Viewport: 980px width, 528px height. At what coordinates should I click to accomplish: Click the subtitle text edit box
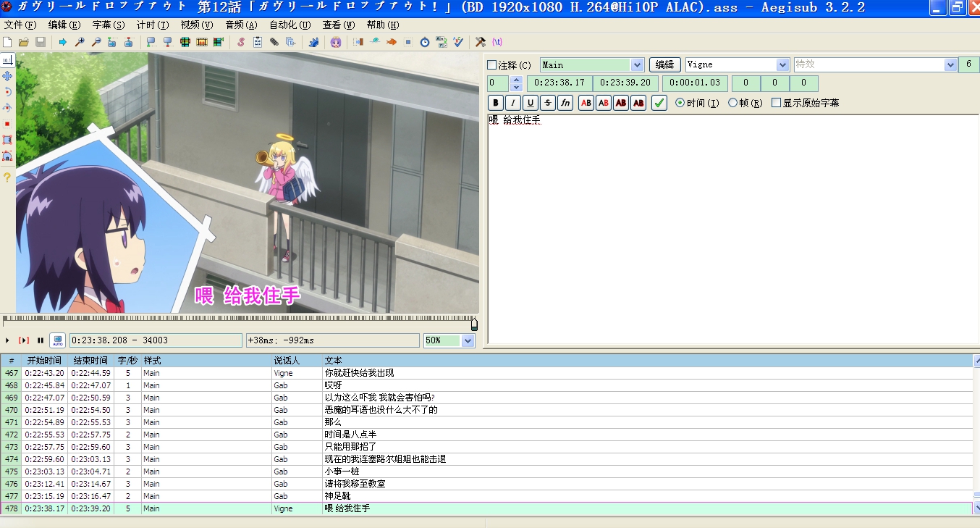tap(732, 229)
